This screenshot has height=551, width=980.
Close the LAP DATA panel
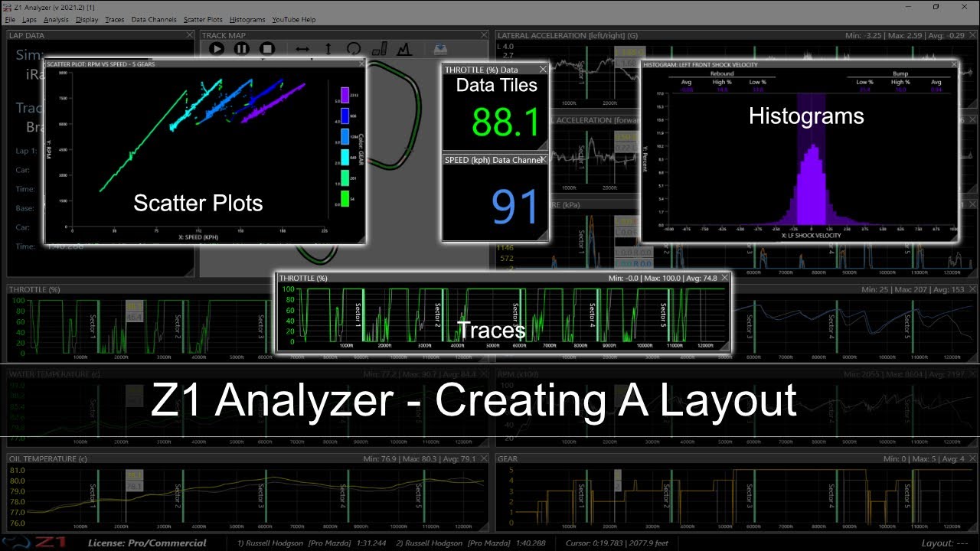(189, 35)
